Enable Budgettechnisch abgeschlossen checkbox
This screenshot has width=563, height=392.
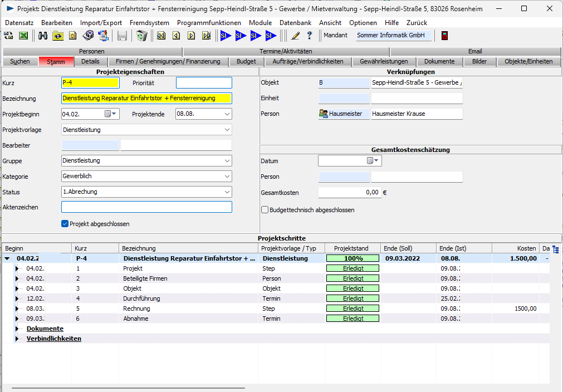coord(265,210)
